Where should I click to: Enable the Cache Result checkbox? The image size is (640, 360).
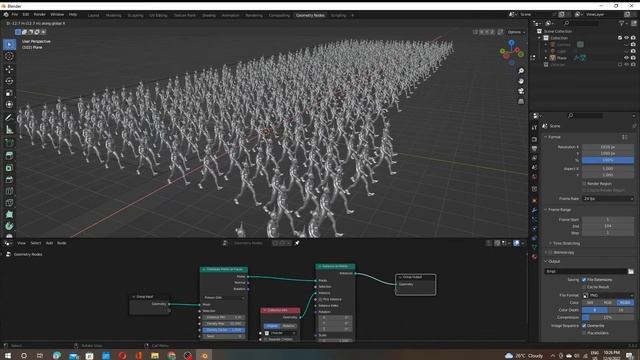[584, 287]
